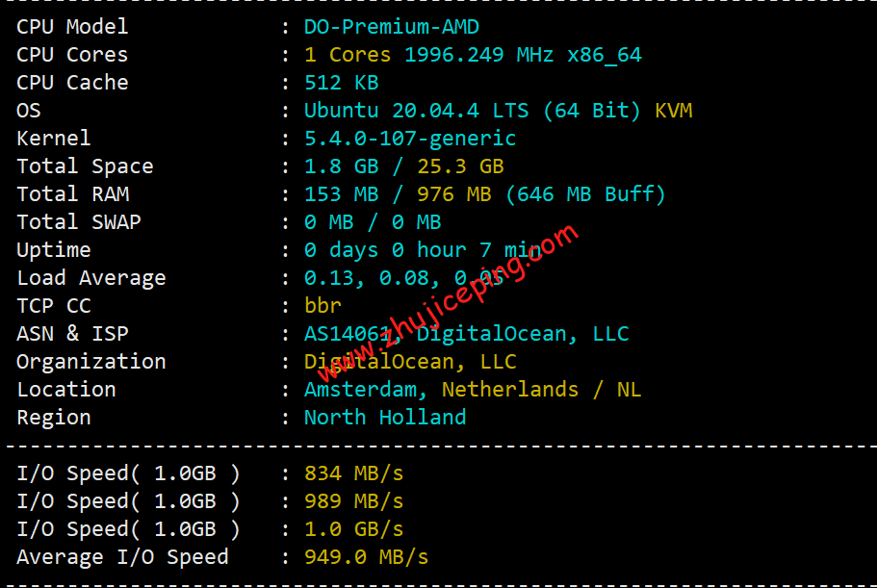Click the '949.0 MB/s' average speed value
This screenshot has width=877, height=588.
click(366, 557)
